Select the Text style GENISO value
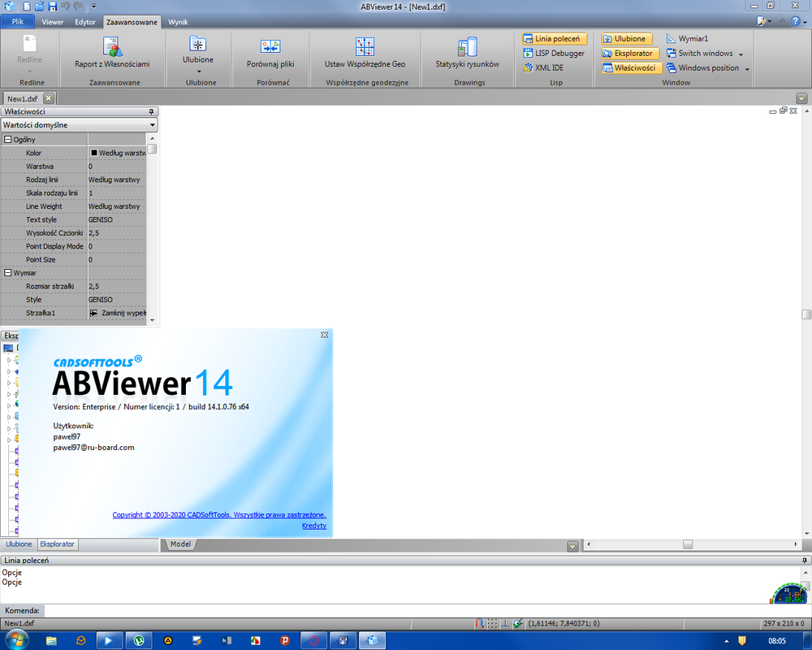 click(x=118, y=219)
